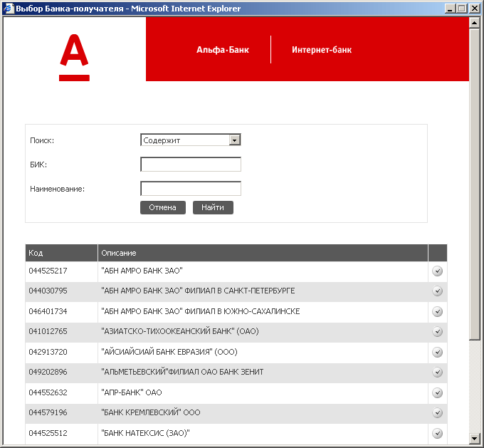
Task: Pick the Южно-Сахалинск branch checkmark icon
Action: pos(437,311)
